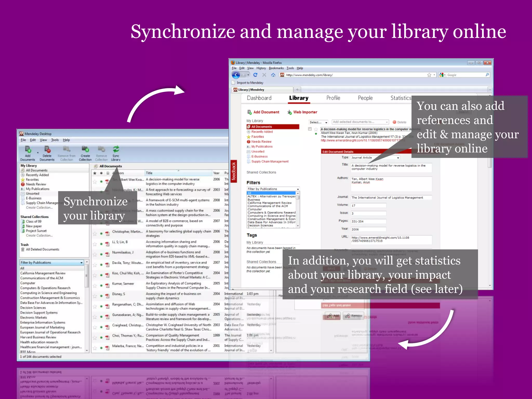
Task: Click Firefox Stop loading icon
Action: [x=264, y=75]
